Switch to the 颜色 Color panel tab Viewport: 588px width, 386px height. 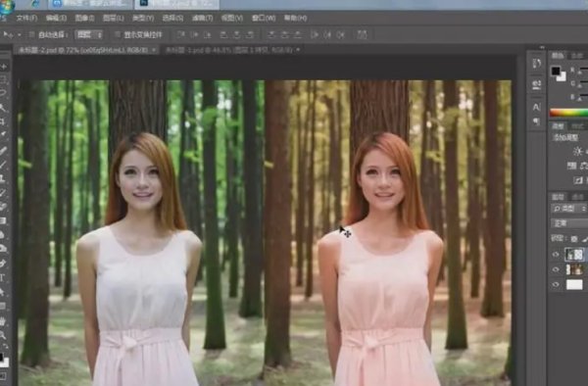tap(558, 56)
